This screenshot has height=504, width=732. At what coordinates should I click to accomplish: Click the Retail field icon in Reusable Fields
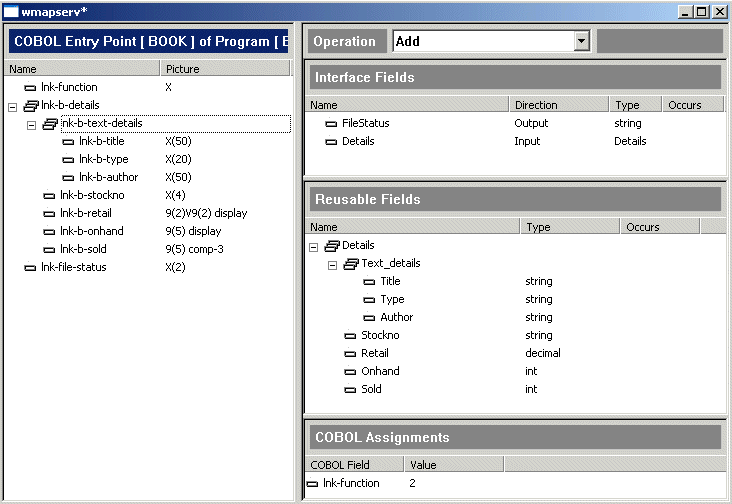(350, 354)
